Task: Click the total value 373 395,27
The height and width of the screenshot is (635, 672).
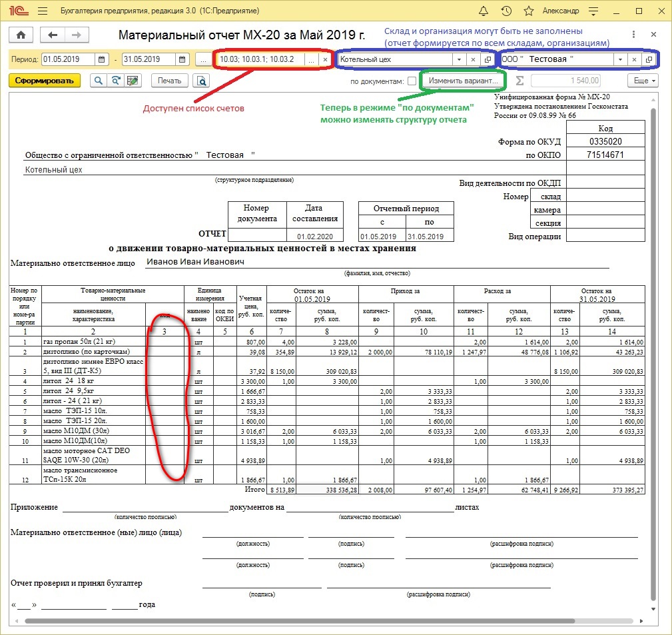Action: coord(628,490)
